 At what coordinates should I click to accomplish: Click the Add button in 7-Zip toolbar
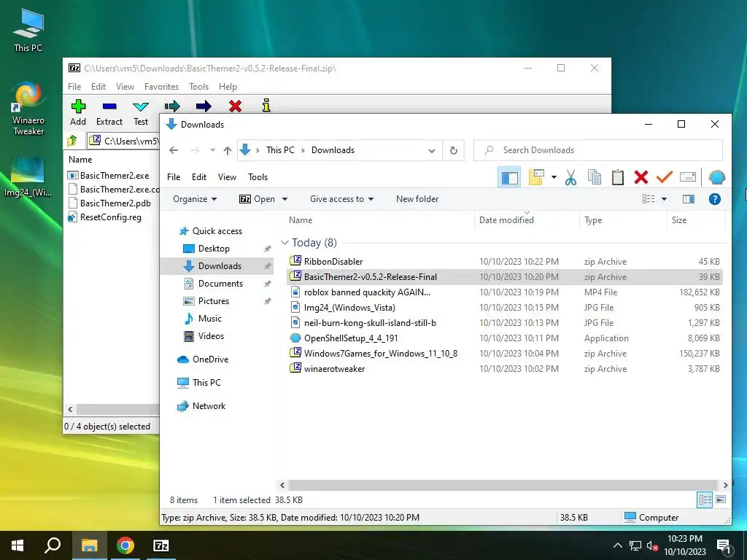78,113
